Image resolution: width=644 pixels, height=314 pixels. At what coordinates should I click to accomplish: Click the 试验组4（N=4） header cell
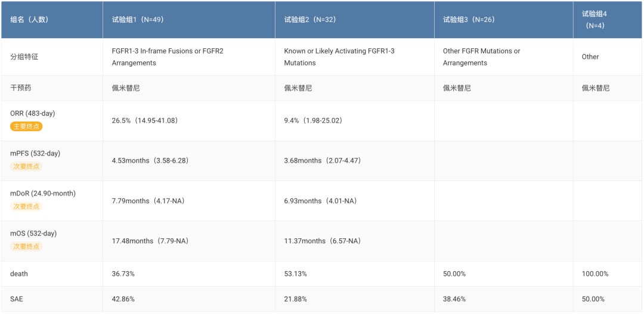pyautogui.click(x=595, y=19)
